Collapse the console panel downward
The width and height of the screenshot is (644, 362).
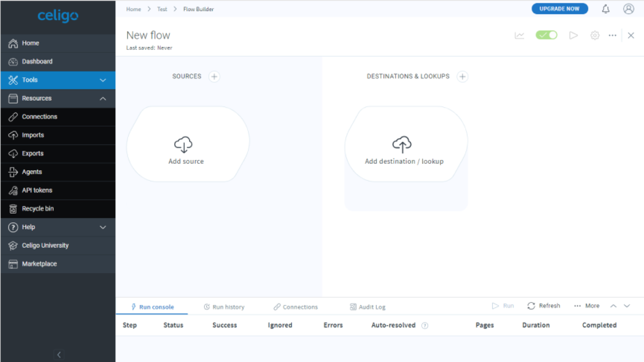[x=627, y=306]
